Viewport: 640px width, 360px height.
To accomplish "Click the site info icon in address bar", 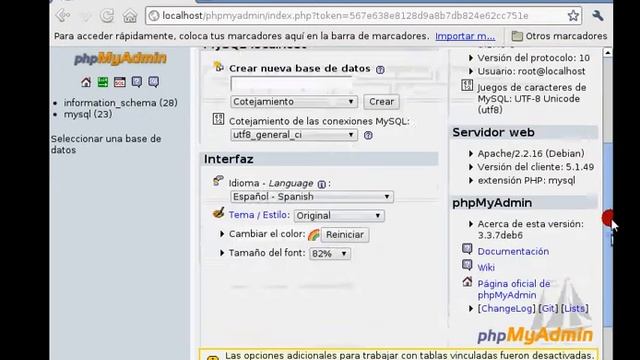I will pyautogui.click(x=154, y=16).
